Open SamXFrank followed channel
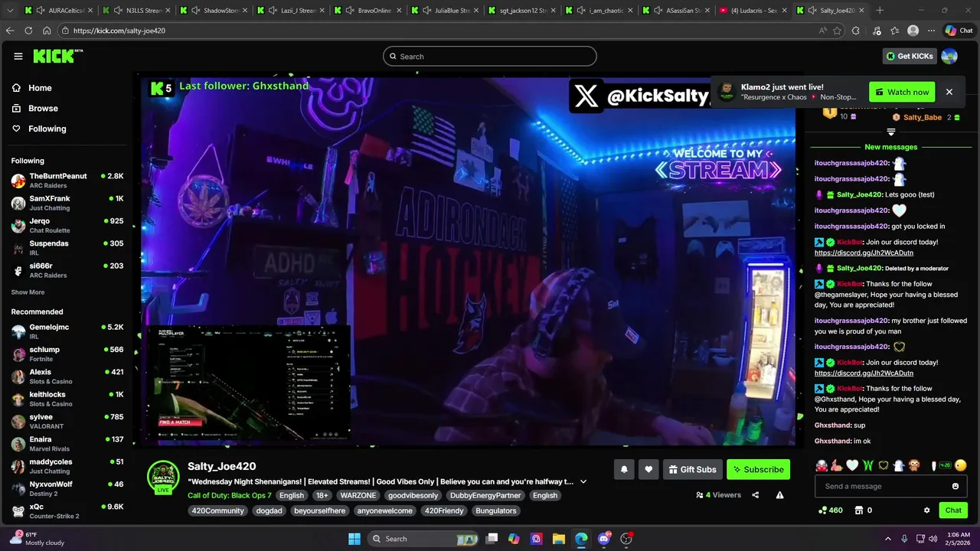The height and width of the screenshot is (551, 980). pos(67,203)
